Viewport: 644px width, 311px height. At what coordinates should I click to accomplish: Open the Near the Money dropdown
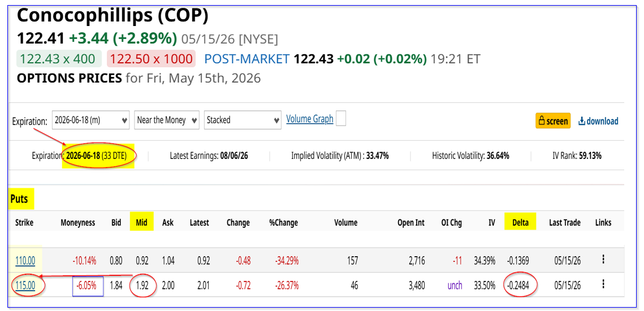click(167, 120)
